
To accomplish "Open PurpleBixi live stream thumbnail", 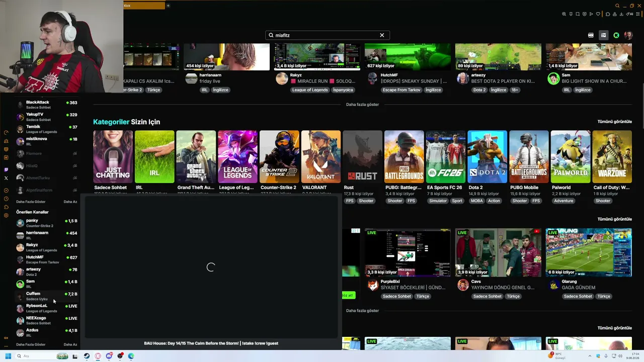I will pos(408,252).
